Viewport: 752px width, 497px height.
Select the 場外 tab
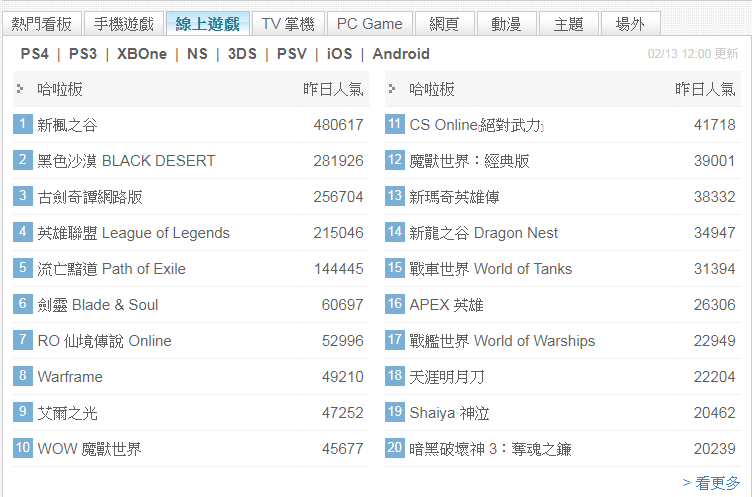click(x=630, y=23)
